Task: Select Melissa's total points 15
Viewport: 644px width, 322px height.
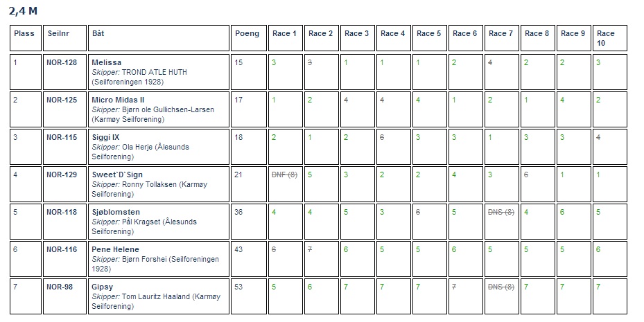Action: click(x=238, y=62)
